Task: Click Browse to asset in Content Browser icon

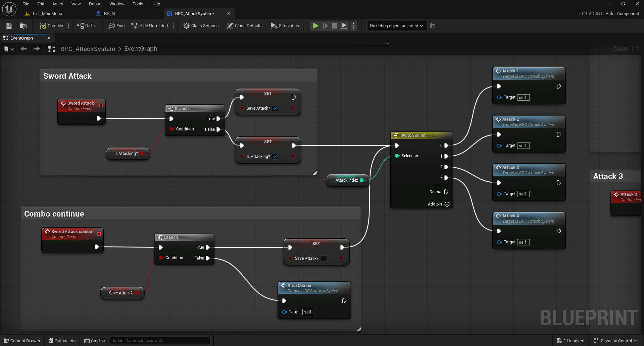Action: (x=23, y=26)
